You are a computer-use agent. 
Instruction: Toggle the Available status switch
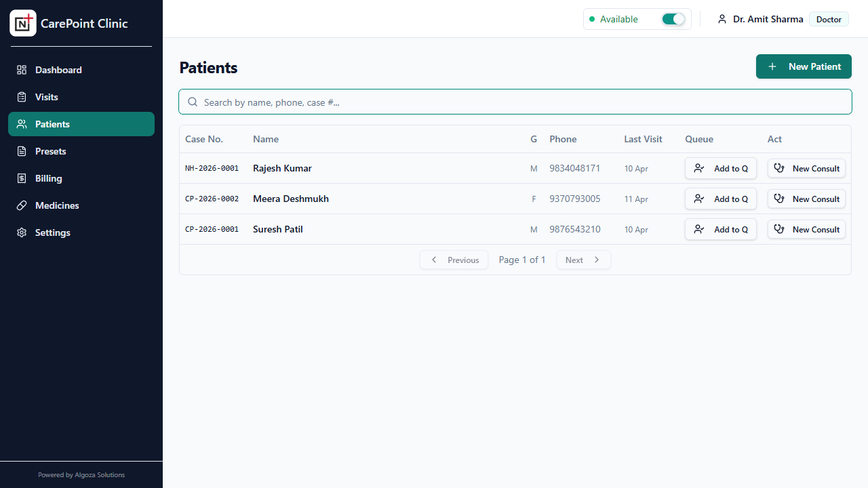coord(673,19)
